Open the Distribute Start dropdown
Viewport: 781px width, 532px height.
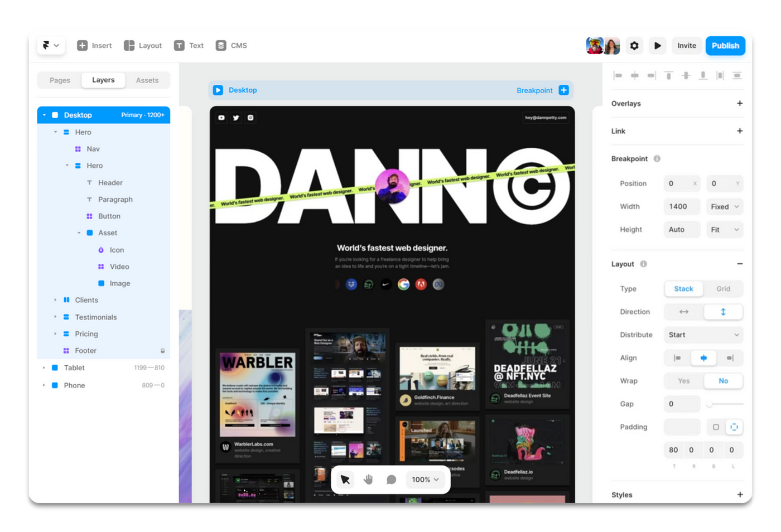pyautogui.click(x=703, y=335)
